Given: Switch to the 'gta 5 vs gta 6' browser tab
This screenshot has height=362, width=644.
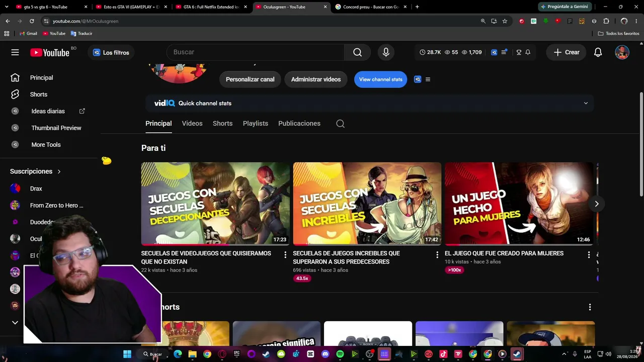Looking at the screenshot, I should (x=51, y=7).
